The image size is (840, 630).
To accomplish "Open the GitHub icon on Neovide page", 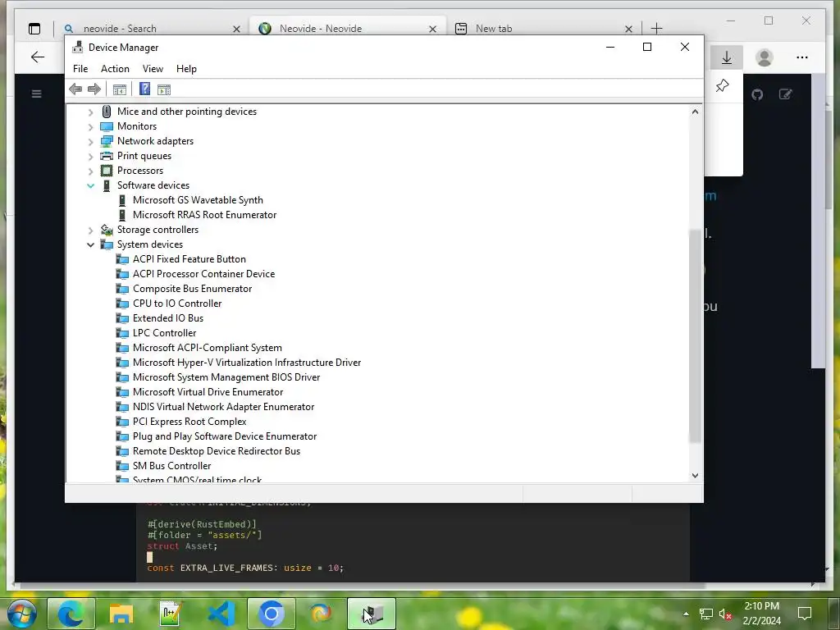I will (757, 95).
